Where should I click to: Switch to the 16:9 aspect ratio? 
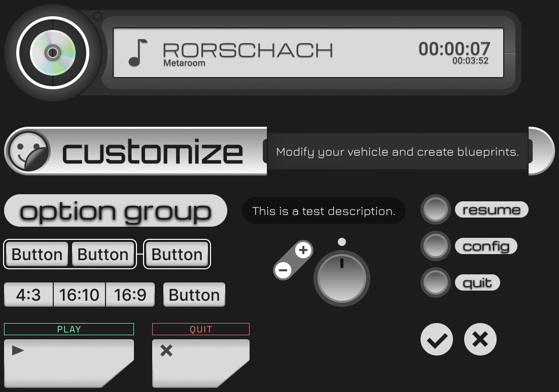pyautogui.click(x=130, y=295)
